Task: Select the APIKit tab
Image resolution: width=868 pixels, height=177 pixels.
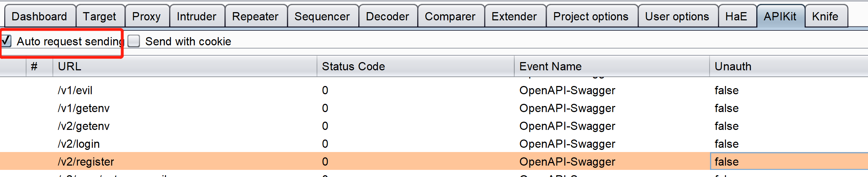Action: coord(781,16)
